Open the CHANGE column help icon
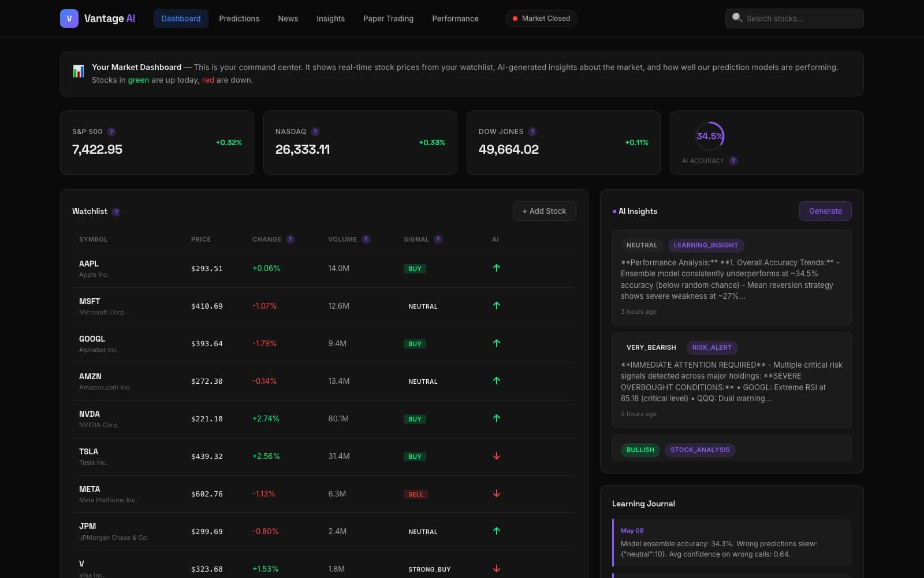 [290, 239]
